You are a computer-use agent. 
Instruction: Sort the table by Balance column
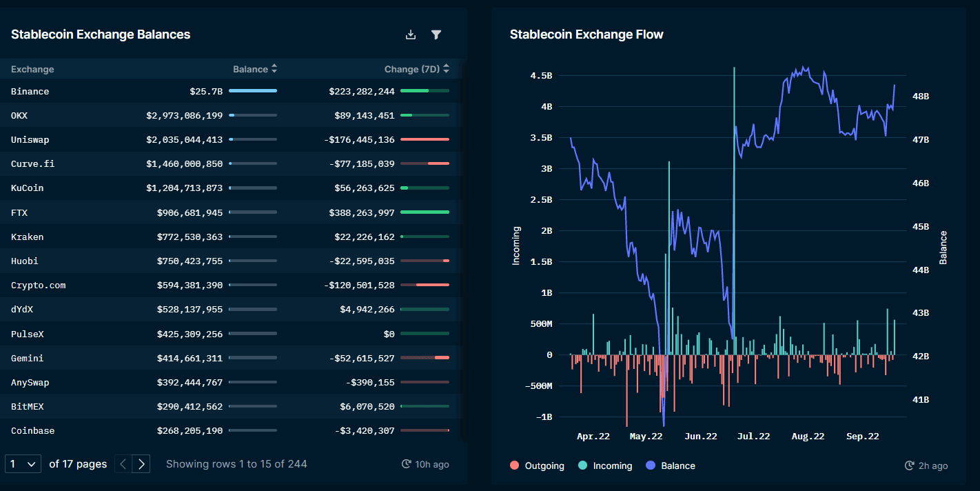(274, 69)
